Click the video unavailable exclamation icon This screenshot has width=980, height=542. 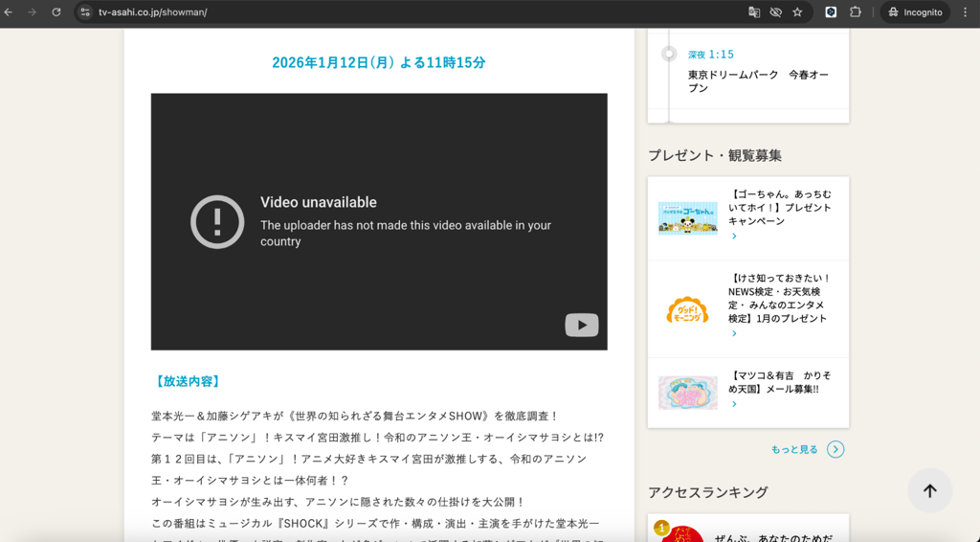point(217,222)
